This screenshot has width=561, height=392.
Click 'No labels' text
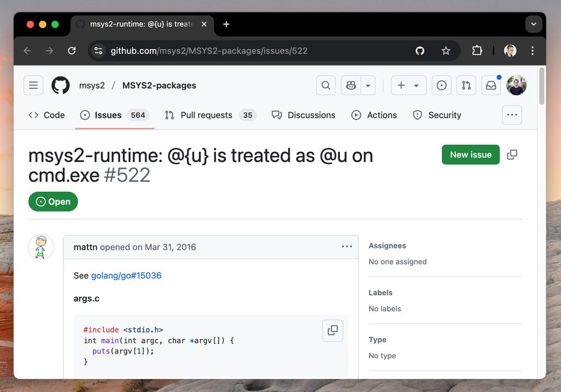385,308
